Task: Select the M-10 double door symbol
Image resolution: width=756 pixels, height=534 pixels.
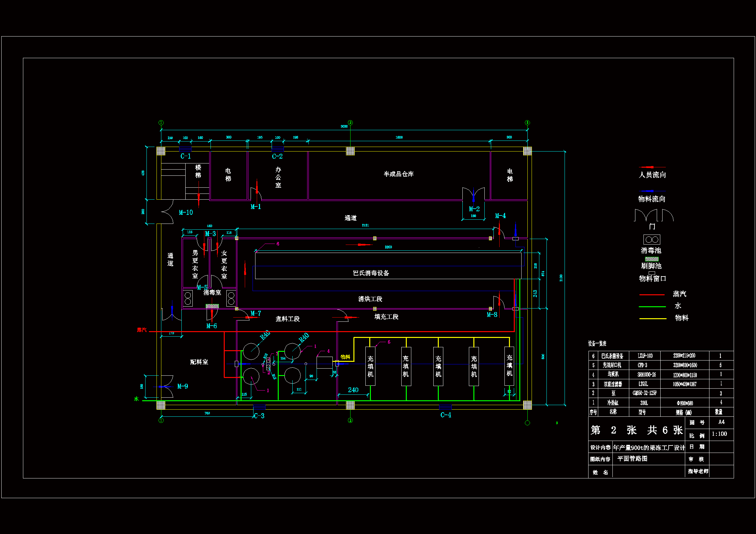Action: pos(168,212)
